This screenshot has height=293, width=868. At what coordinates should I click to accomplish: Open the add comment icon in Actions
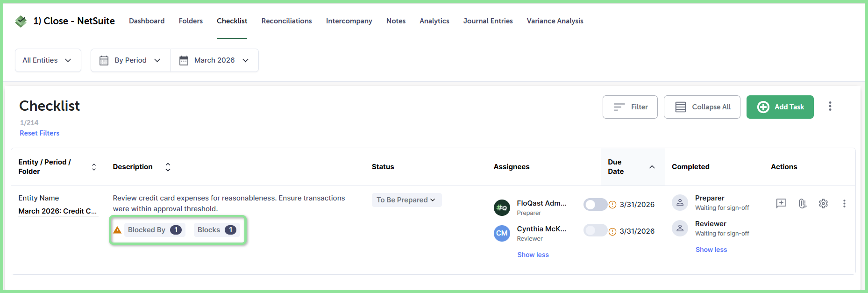pyautogui.click(x=781, y=203)
